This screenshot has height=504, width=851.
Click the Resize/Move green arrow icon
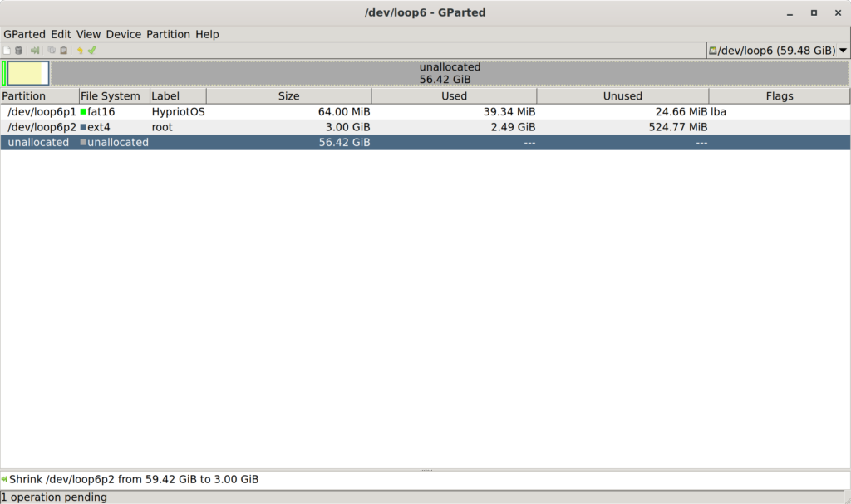pos(35,51)
